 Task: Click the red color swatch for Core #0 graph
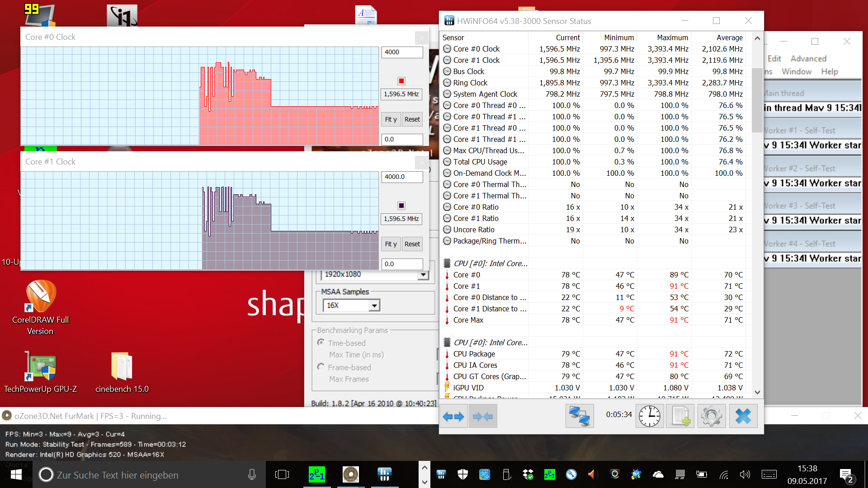(401, 81)
